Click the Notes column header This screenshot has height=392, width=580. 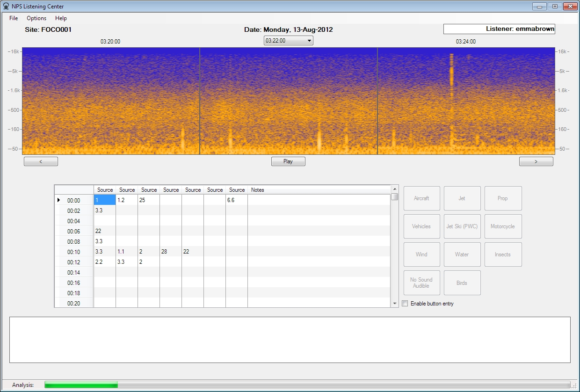(x=318, y=190)
